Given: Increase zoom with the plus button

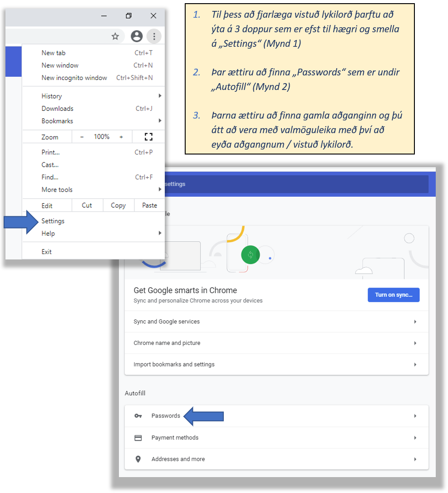Looking at the screenshot, I should [121, 137].
